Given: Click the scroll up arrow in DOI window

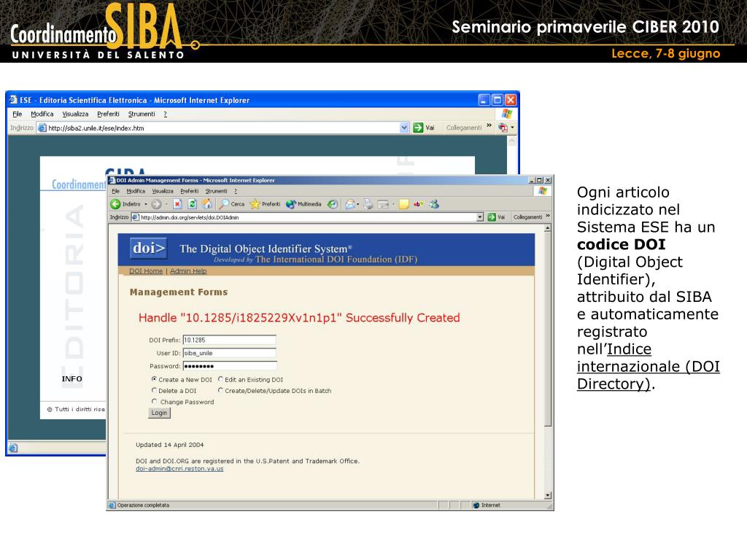Looking at the screenshot, I should point(548,228).
